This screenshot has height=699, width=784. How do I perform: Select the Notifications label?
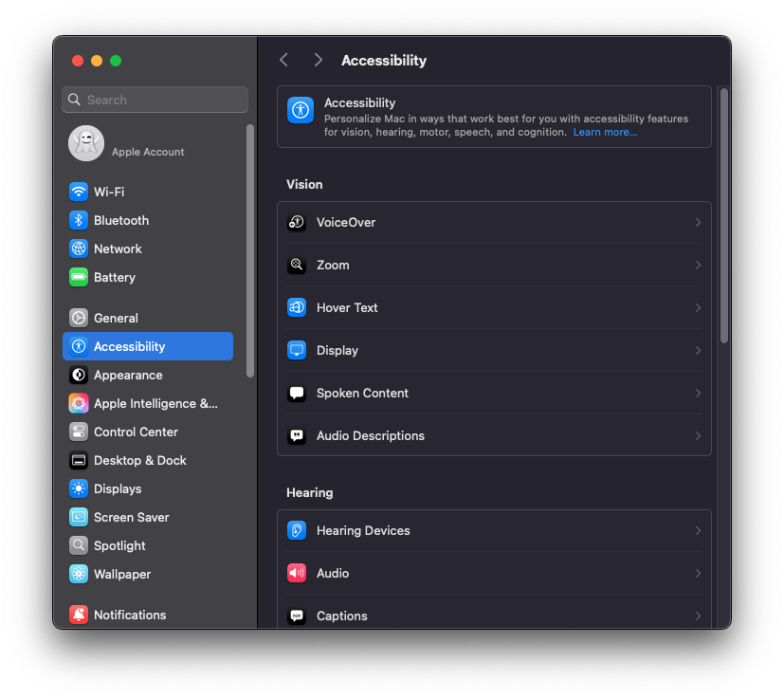coord(130,615)
